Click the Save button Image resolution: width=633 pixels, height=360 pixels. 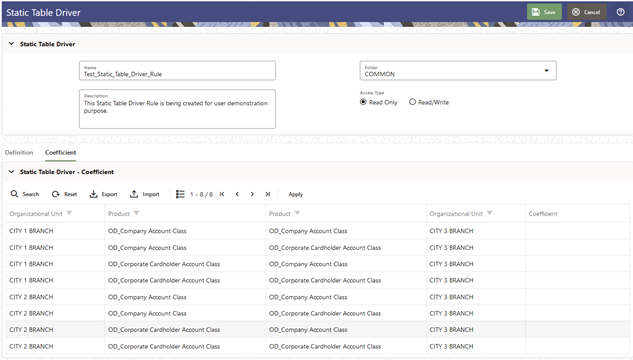tap(544, 12)
